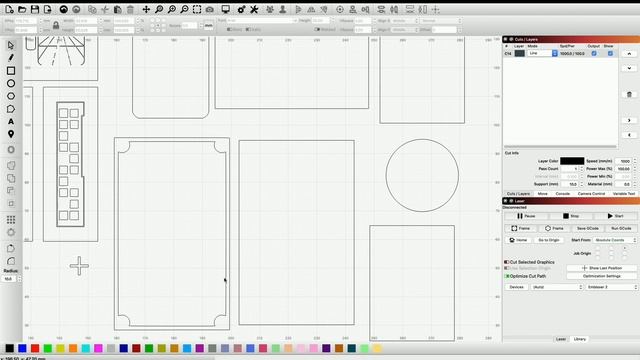Click the lock aspect ratio padlock
Image resolution: width=640 pixels, height=360 pixels.
[56, 25]
